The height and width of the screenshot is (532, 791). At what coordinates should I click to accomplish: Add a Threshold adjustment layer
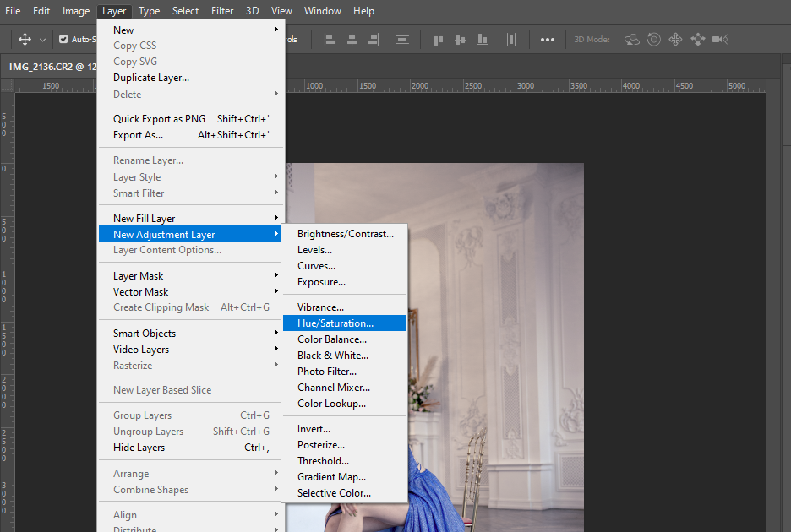(345, 461)
